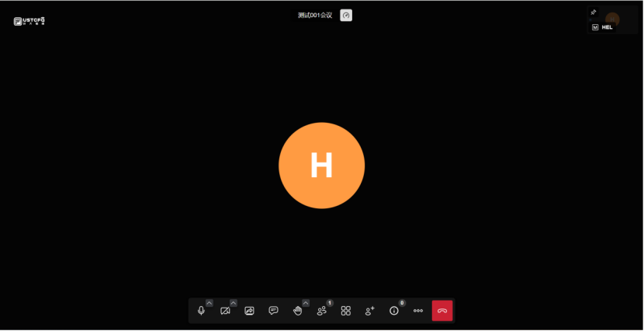Start screen sharing
Screen dimensions: 644x331
pyautogui.click(x=249, y=311)
